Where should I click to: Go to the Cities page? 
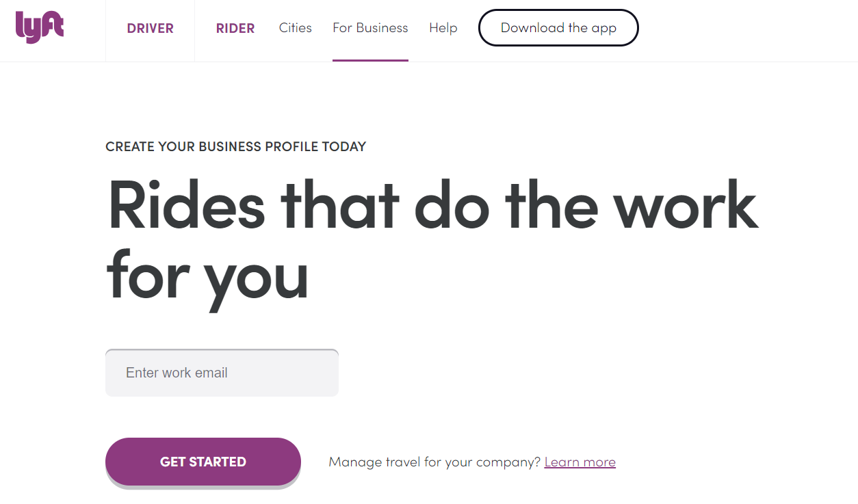pos(296,28)
